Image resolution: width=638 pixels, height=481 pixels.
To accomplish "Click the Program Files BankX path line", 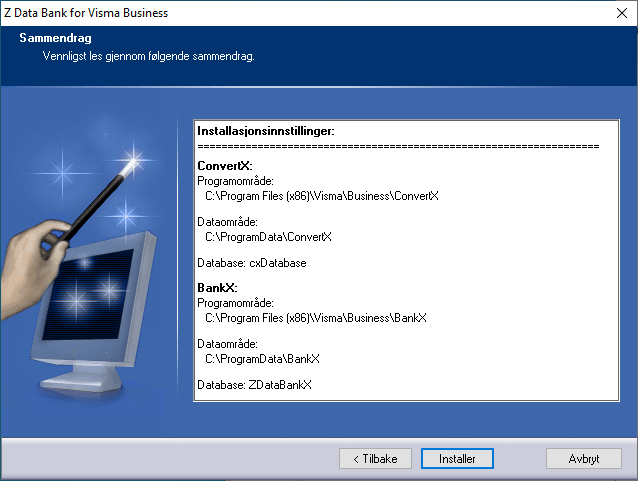I will click(x=316, y=318).
